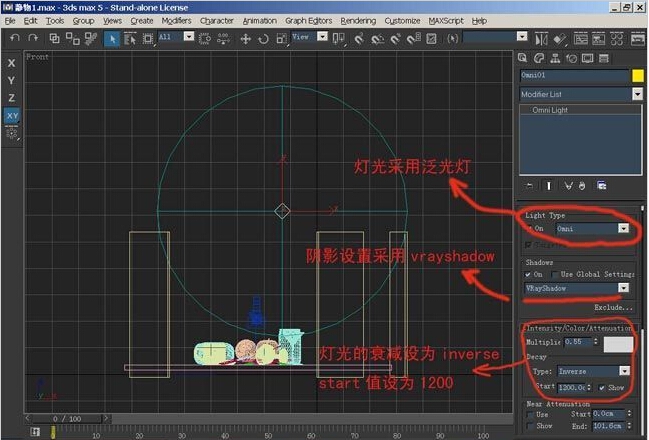
Task: Toggle the Angle Snap icon
Action: click(377, 39)
